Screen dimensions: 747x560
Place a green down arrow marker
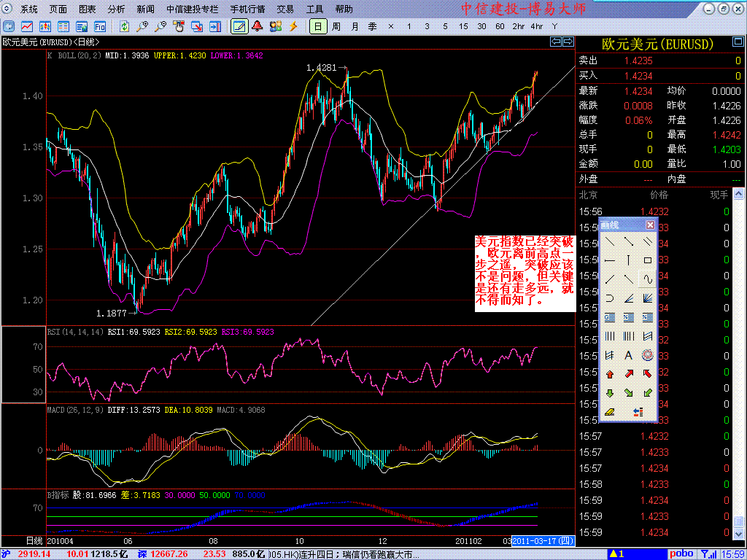point(610,393)
